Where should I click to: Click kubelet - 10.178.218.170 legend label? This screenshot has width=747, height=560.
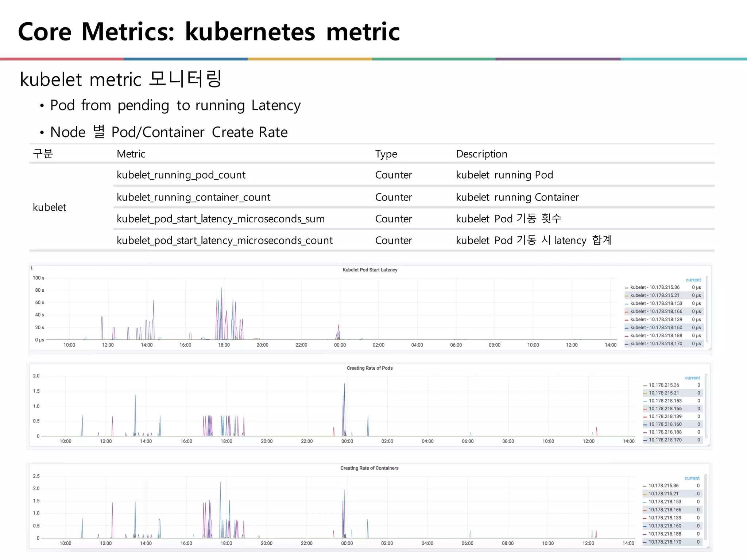656,343
